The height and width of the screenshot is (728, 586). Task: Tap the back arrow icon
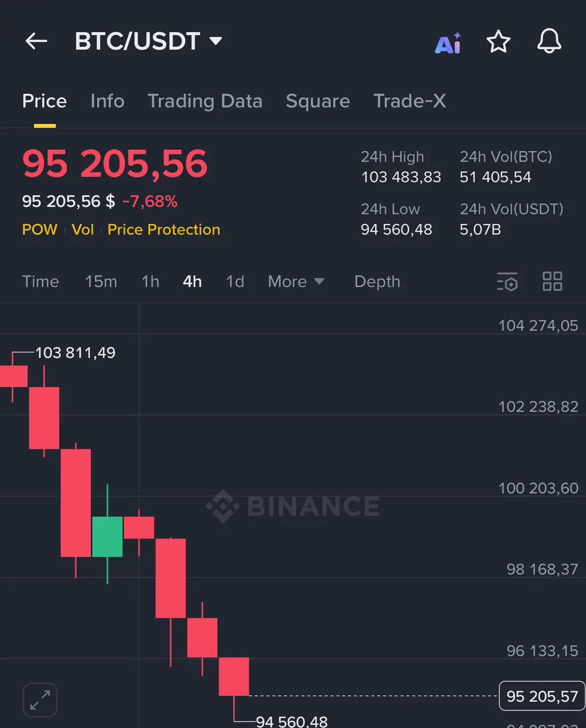37,41
